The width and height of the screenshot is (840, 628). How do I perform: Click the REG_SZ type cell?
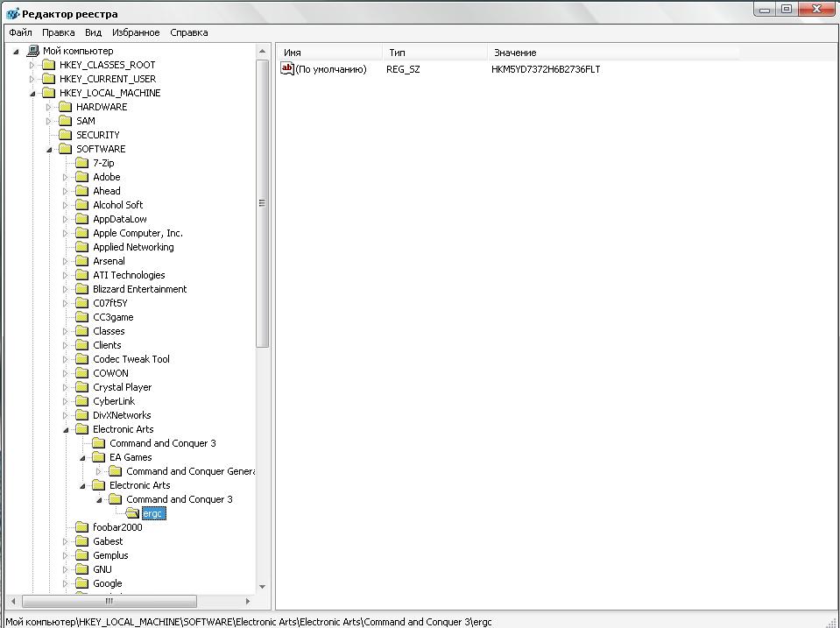[403, 69]
